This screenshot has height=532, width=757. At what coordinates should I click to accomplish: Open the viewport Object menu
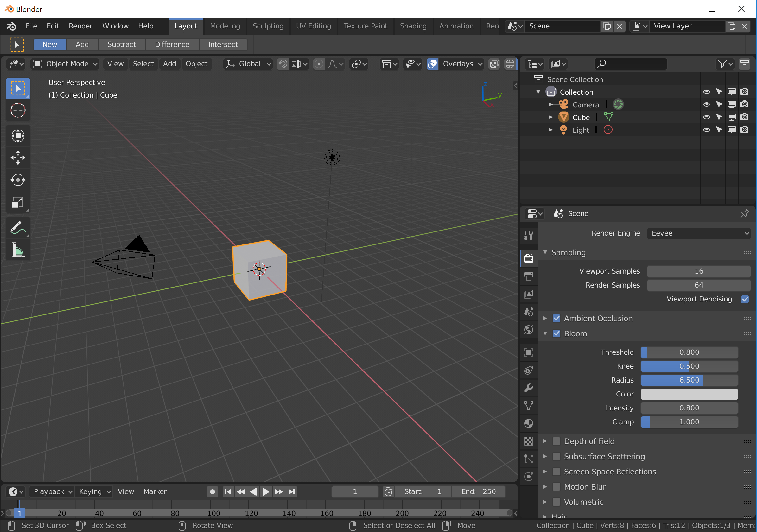point(196,64)
